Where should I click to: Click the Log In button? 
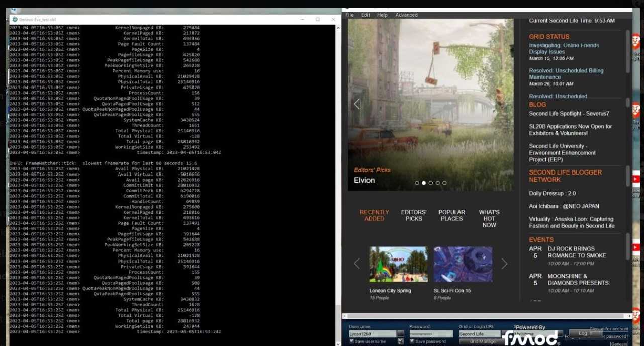(585, 333)
